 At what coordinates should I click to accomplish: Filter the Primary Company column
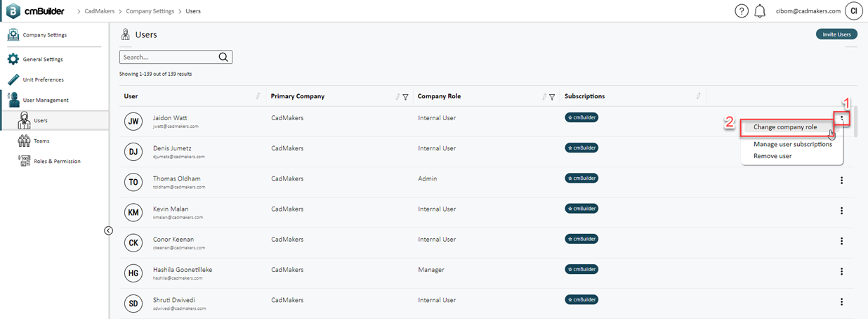pos(405,97)
